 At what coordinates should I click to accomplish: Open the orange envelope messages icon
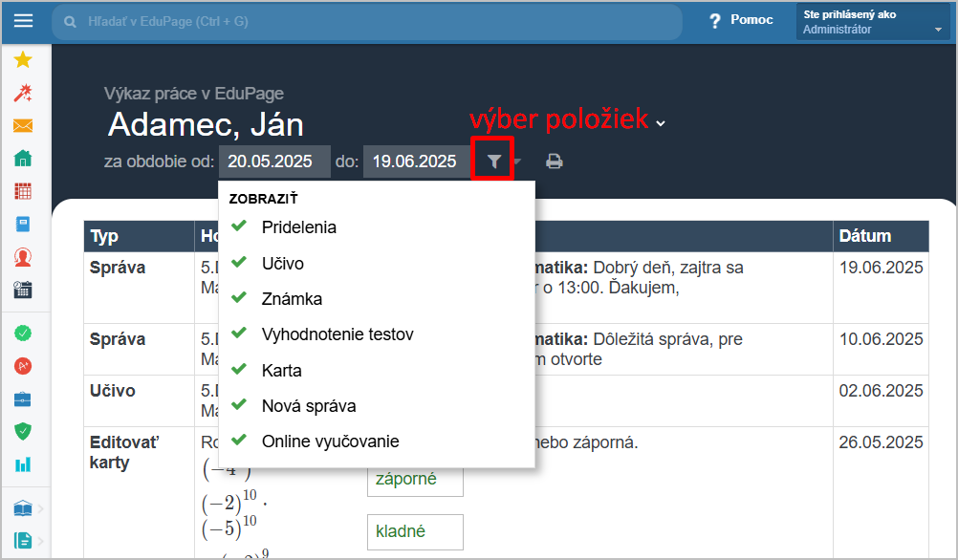click(x=23, y=126)
